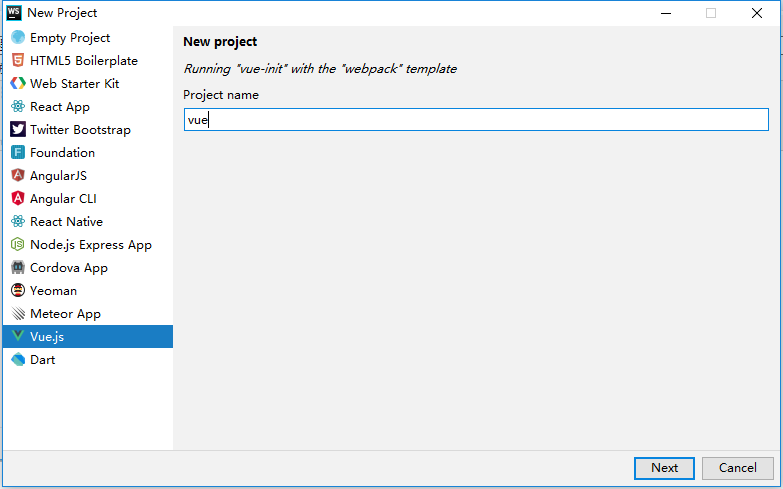783x489 pixels.
Task: Click the Empty Project globe icon
Action: [18, 38]
